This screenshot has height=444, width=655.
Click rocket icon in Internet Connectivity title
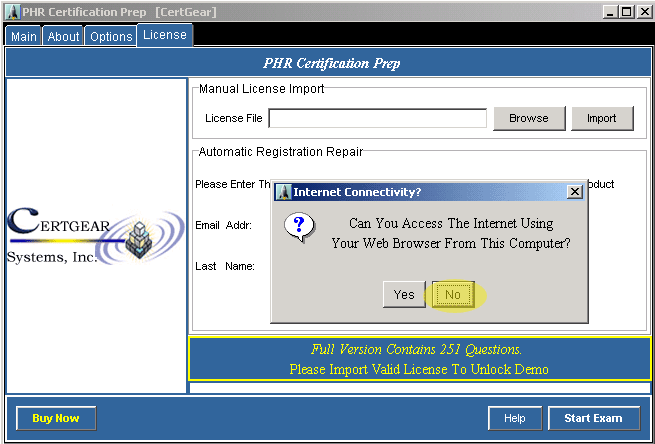pyautogui.click(x=284, y=192)
